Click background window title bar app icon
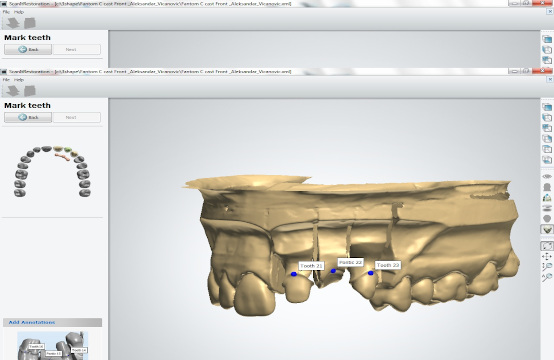The height and width of the screenshot is (360, 554). (4, 4)
